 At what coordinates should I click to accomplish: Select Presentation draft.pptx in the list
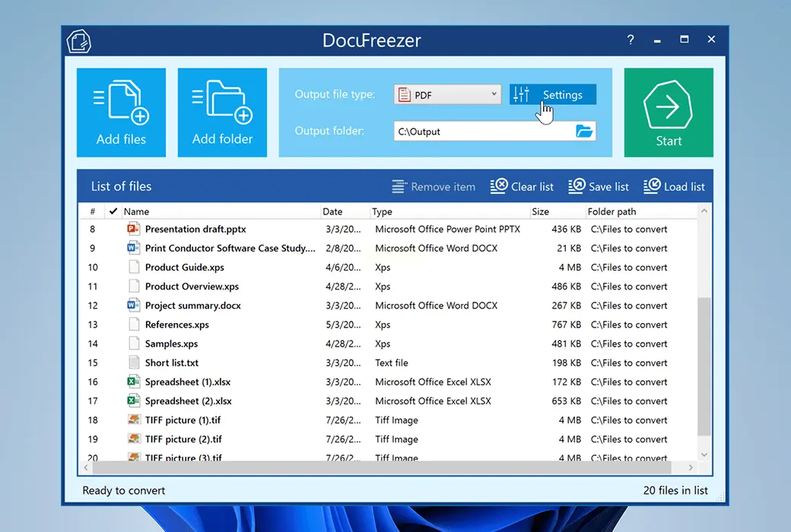point(195,229)
